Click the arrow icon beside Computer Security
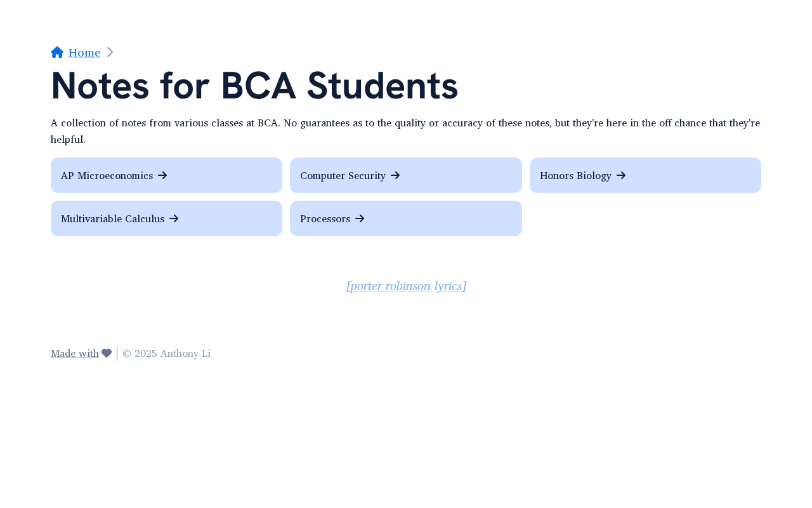 [395, 175]
